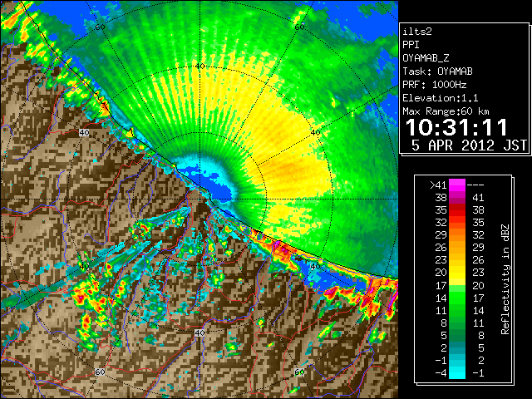Select the 'PPI' scan type label

pos(411,45)
